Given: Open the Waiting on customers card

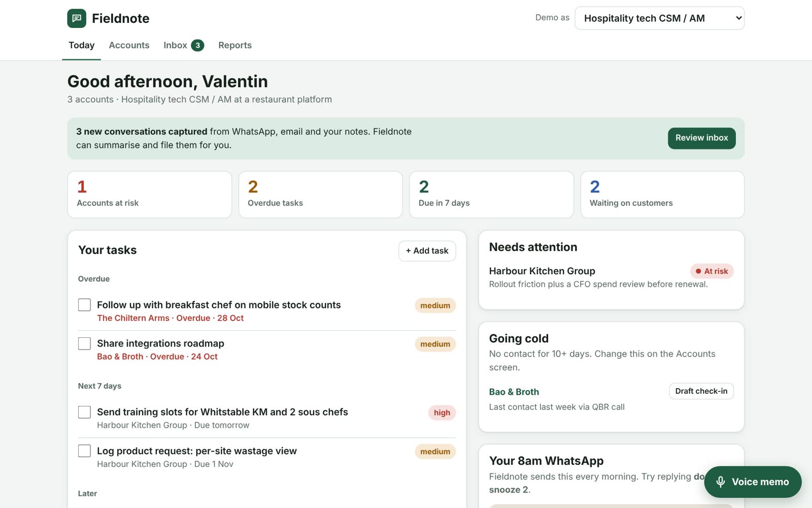Looking at the screenshot, I should [662, 195].
